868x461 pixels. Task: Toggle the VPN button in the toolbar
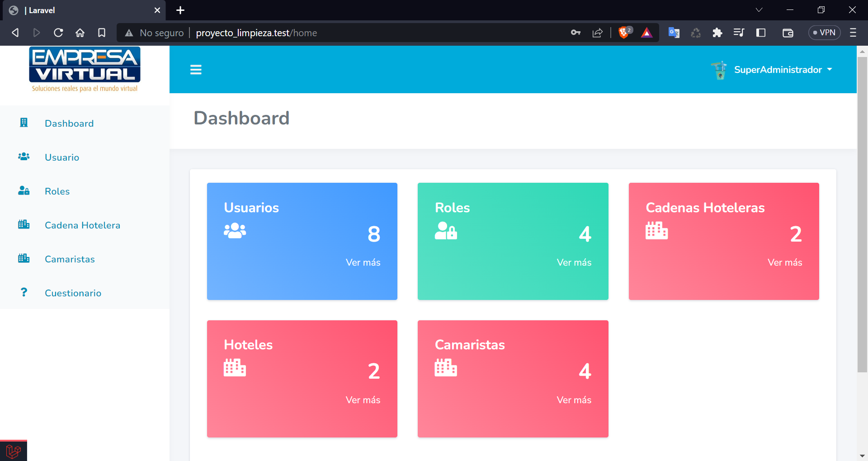(824, 32)
